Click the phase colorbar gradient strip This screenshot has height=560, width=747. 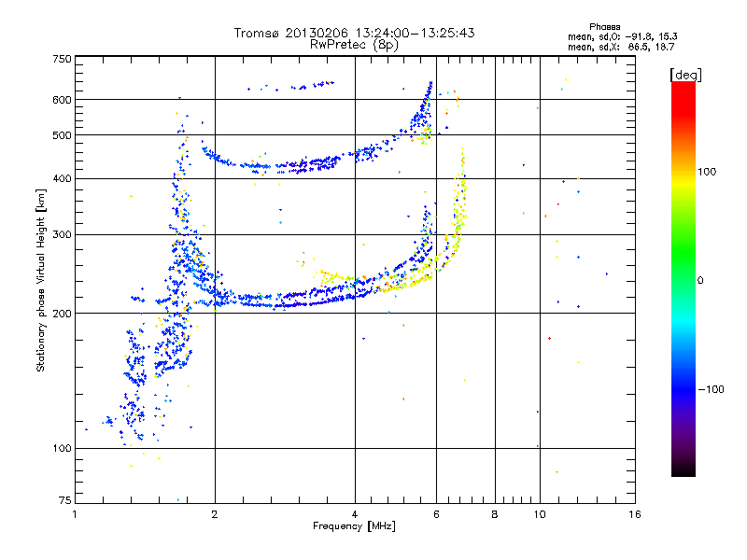[684, 279]
